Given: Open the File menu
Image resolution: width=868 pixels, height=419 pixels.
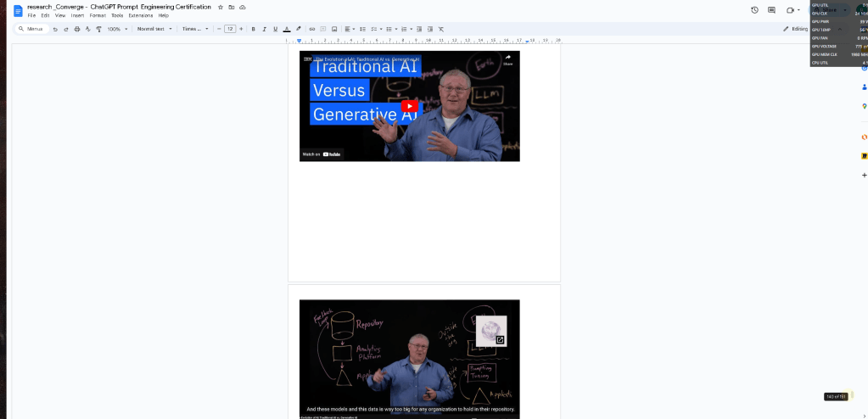Looking at the screenshot, I should coord(31,15).
